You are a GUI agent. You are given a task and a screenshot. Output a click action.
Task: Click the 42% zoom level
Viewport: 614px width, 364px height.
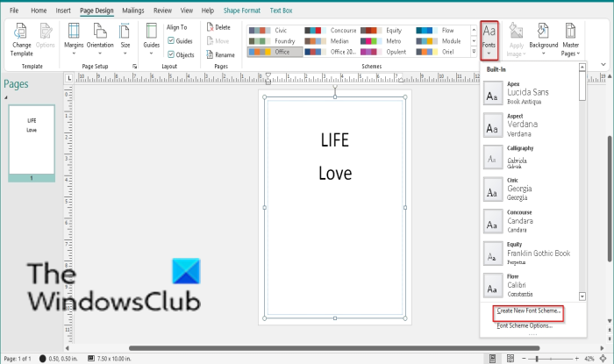(589, 359)
